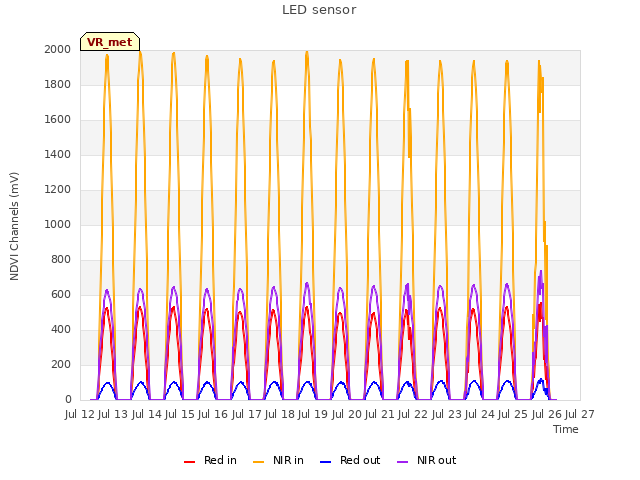The image size is (640, 480).
Task: Click the LED sensor chart title
Action: (319, 10)
